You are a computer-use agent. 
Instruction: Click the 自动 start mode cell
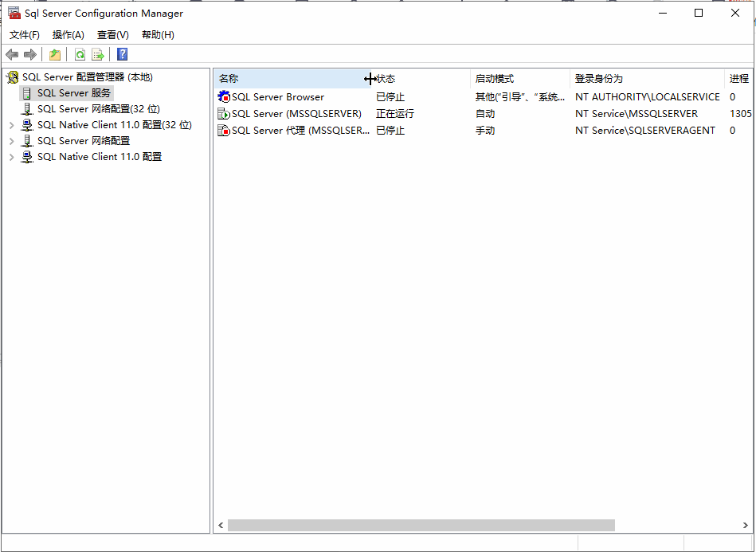tap(485, 114)
